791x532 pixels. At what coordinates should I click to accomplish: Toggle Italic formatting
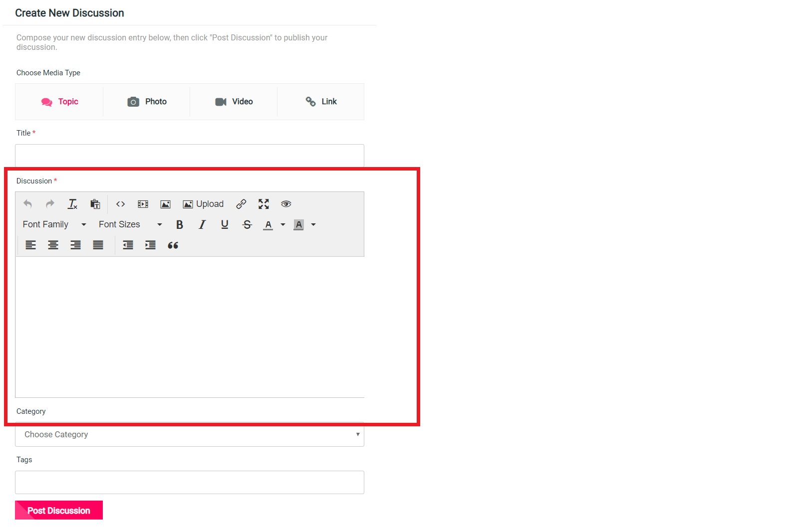tap(202, 224)
